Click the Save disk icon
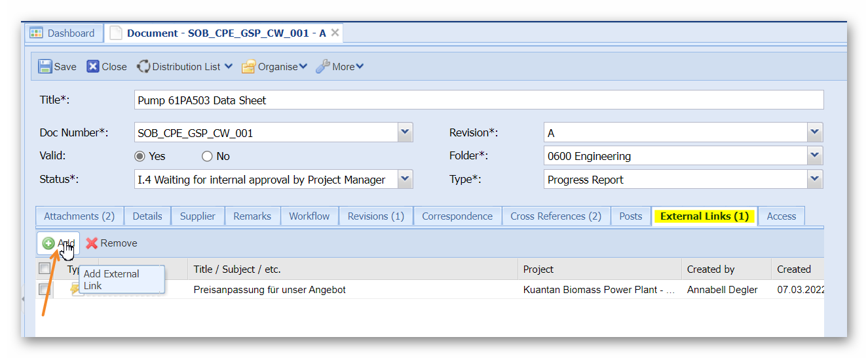This screenshot has width=868, height=358. click(45, 66)
